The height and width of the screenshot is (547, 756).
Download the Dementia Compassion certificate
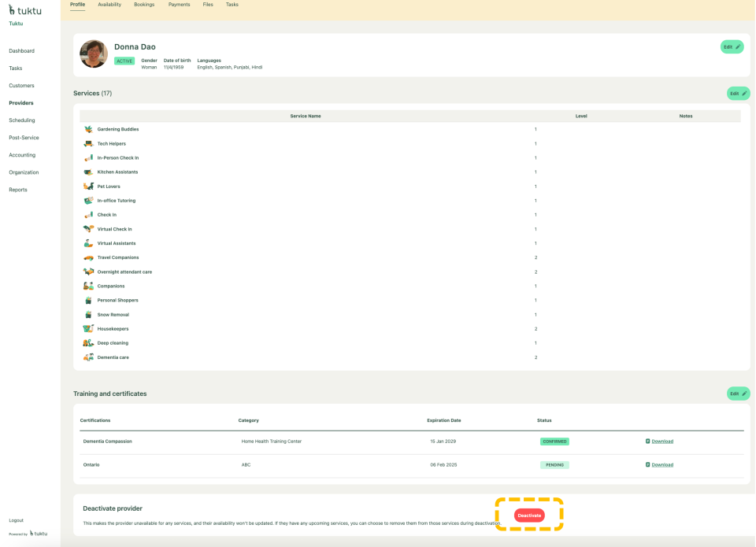tap(661, 442)
